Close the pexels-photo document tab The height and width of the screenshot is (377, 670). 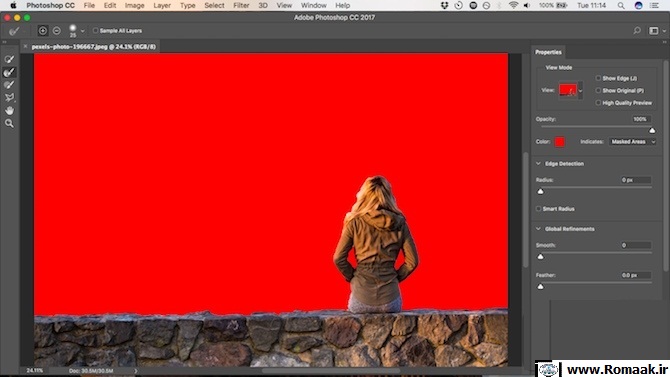(26, 46)
